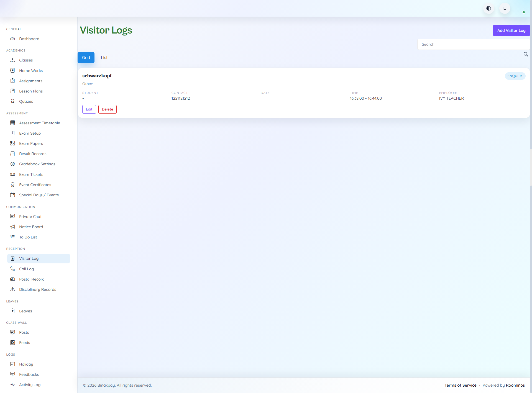Open the Notice Board megaphone icon
532x393 pixels.
pos(13,227)
